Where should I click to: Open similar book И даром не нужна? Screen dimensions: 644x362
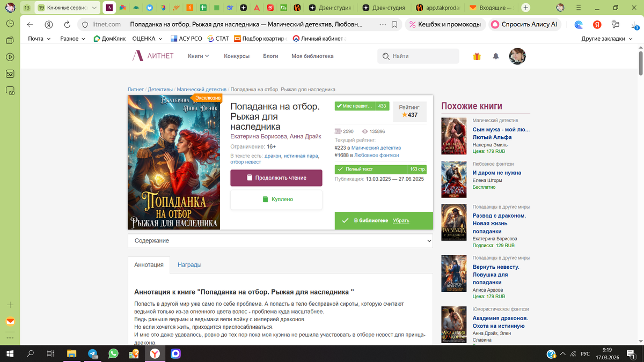click(497, 173)
